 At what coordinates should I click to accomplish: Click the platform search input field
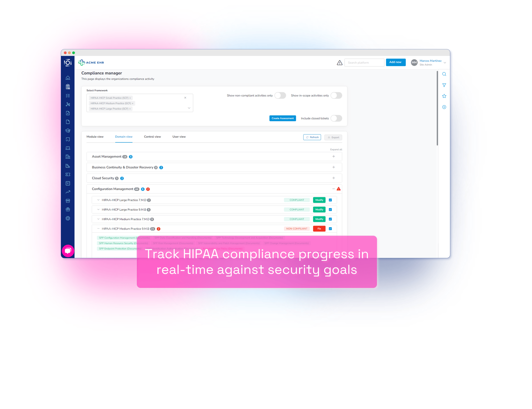point(364,62)
